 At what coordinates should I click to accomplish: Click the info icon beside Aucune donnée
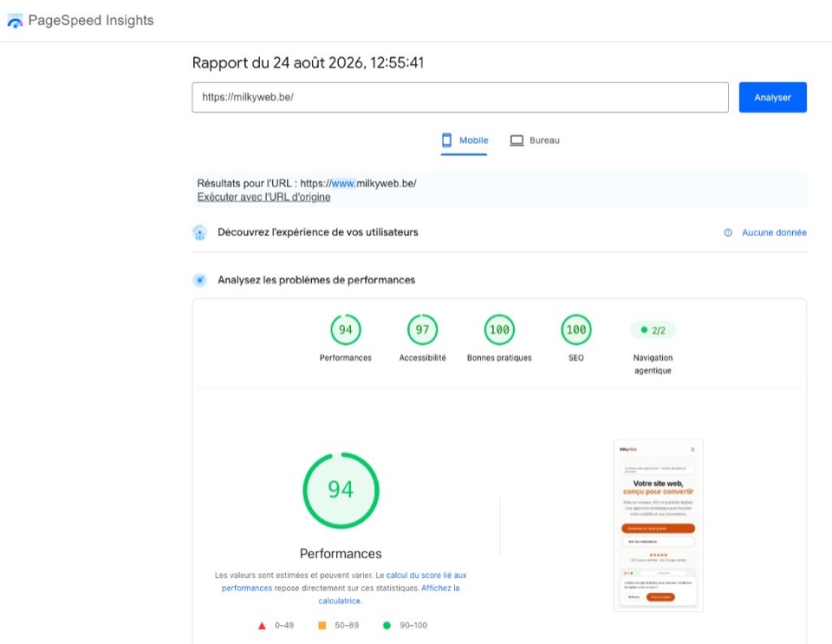click(x=728, y=232)
